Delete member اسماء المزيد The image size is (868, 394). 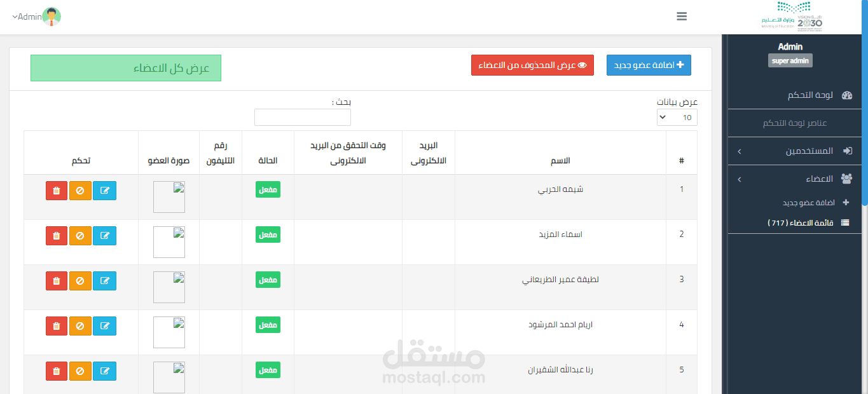[x=57, y=236]
